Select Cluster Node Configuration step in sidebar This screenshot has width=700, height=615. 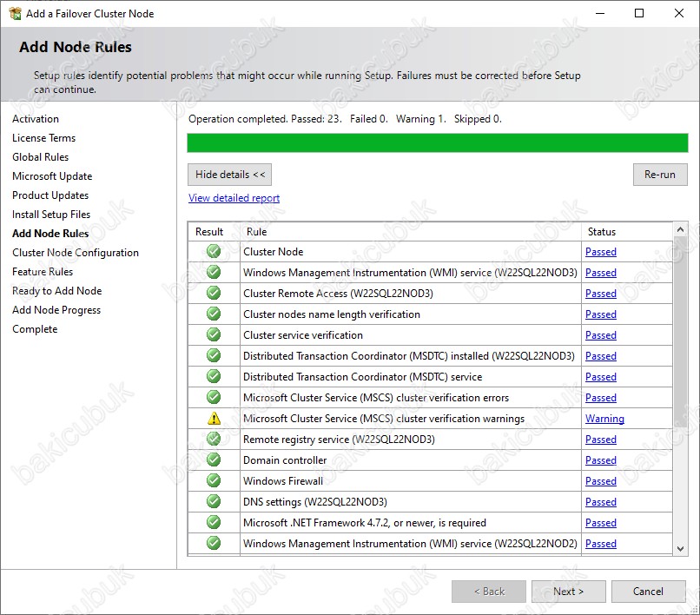[76, 253]
